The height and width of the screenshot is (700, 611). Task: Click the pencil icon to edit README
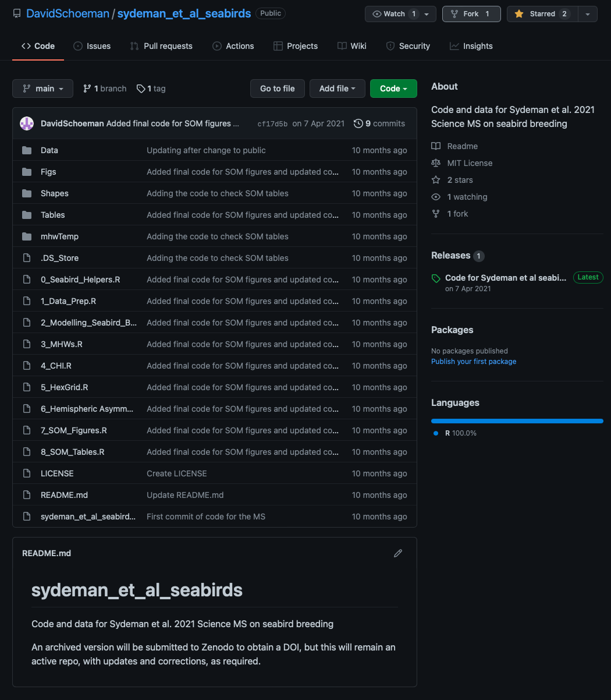(398, 553)
